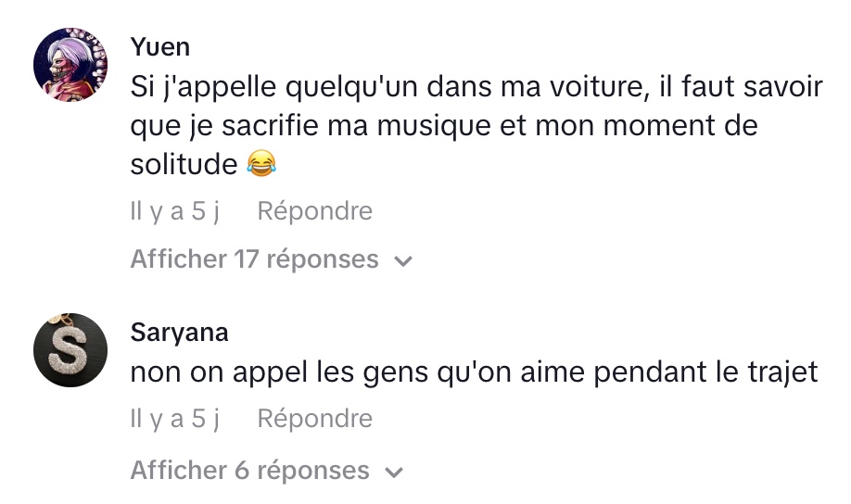Viewport: 851px width, 504px height.
Task: Show the 17 replies under Yuen's comment
Action: (x=254, y=259)
